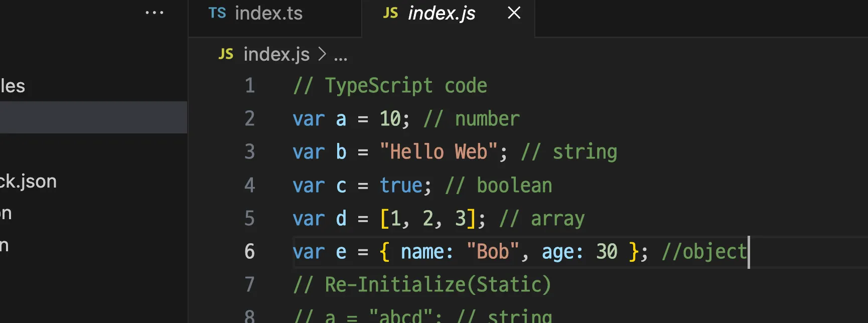Open the file ending in ck.json
Screen dimensions: 868x323
click(29, 181)
